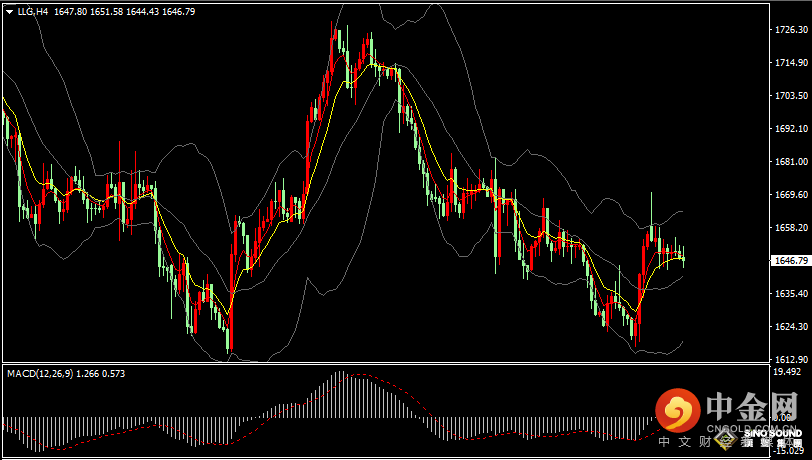Click the 1681.00 price axis label
This screenshot has width=812, height=460.
pos(791,162)
